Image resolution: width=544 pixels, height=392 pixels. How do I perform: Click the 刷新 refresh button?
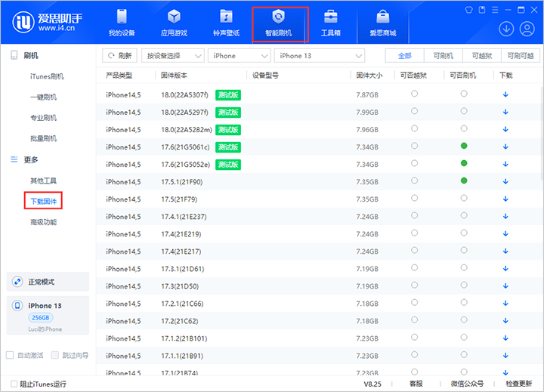[x=119, y=55]
